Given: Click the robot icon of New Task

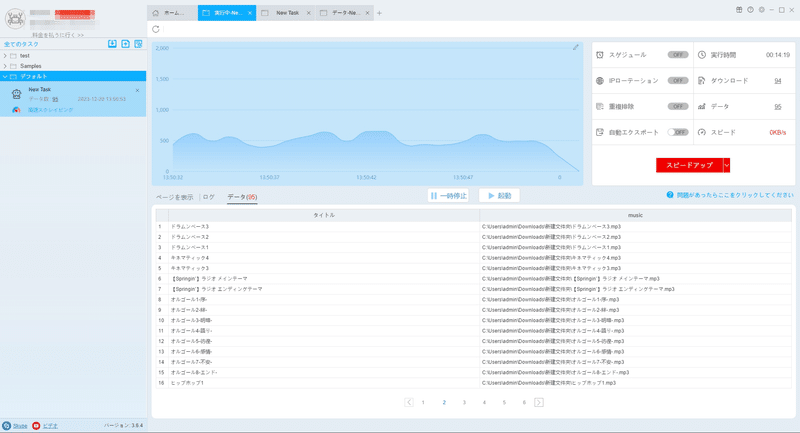Looking at the screenshot, I should 16,94.
